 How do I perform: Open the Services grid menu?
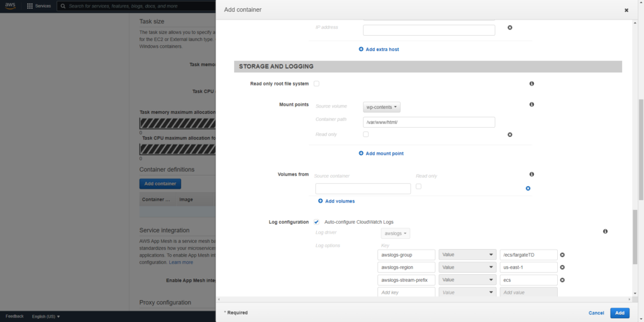pyautogui.click(x=39, y=6)
